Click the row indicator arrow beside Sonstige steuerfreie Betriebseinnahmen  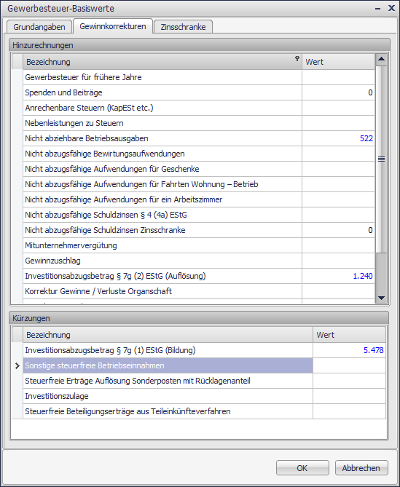(x=17, y=366)
